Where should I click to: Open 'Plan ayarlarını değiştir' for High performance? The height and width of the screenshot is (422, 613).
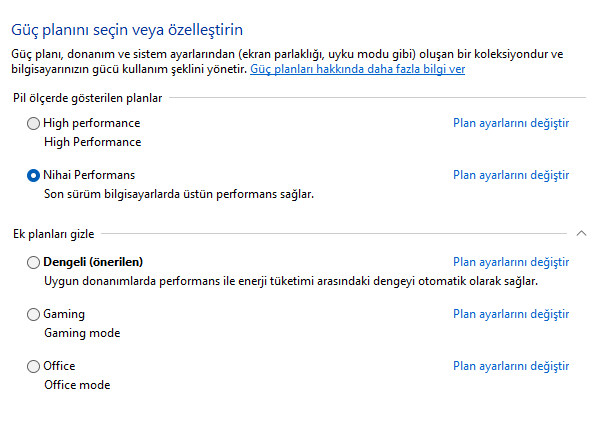point(510,123)
